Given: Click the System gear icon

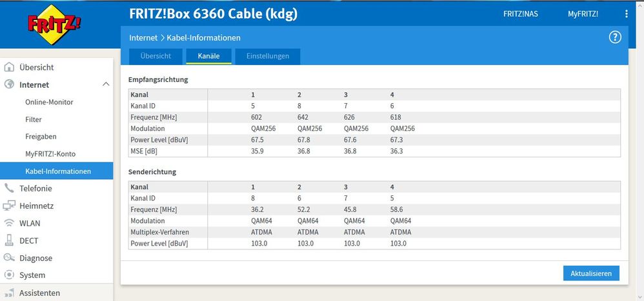Looking at the screenshot, I should coord(9,275).
